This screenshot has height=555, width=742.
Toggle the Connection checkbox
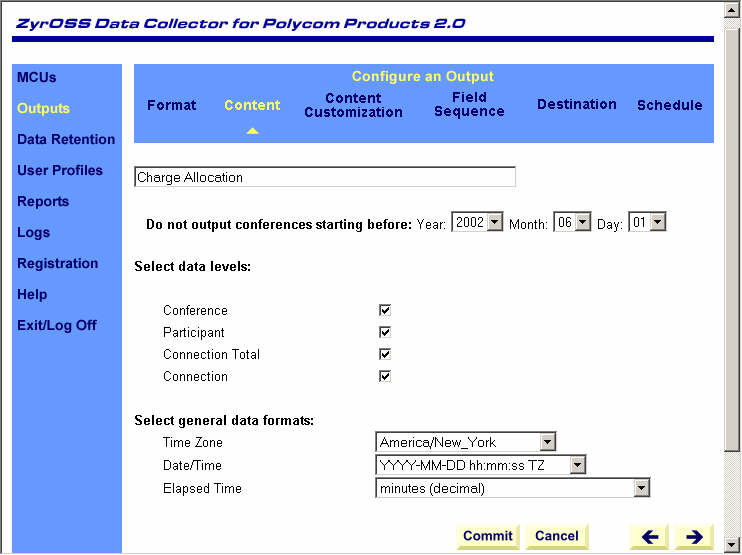[x=385, y=376]
